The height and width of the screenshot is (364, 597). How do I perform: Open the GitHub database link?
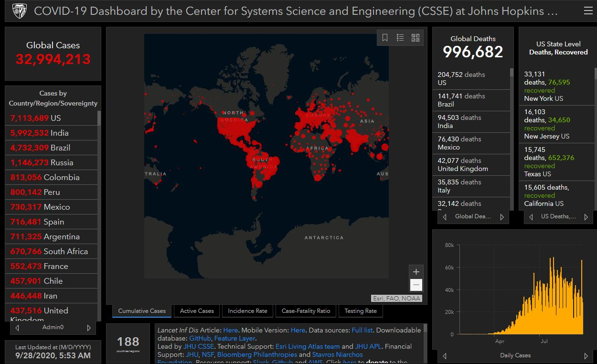pos(200,338)
